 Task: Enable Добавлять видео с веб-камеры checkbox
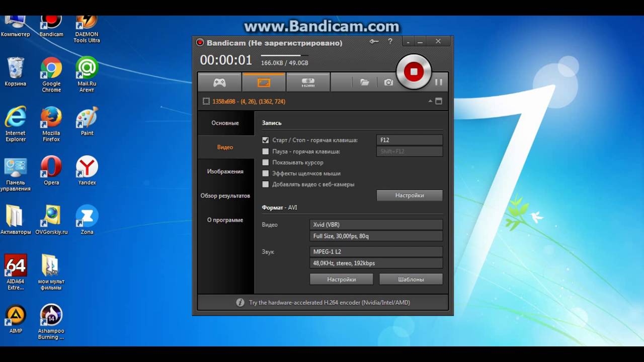tap(266, 185)
